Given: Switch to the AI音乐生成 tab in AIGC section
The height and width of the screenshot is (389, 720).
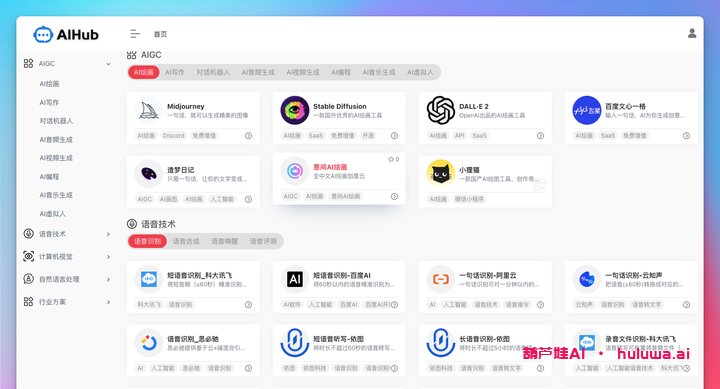Looking at the screenshot, I should (x=379, y=72).
